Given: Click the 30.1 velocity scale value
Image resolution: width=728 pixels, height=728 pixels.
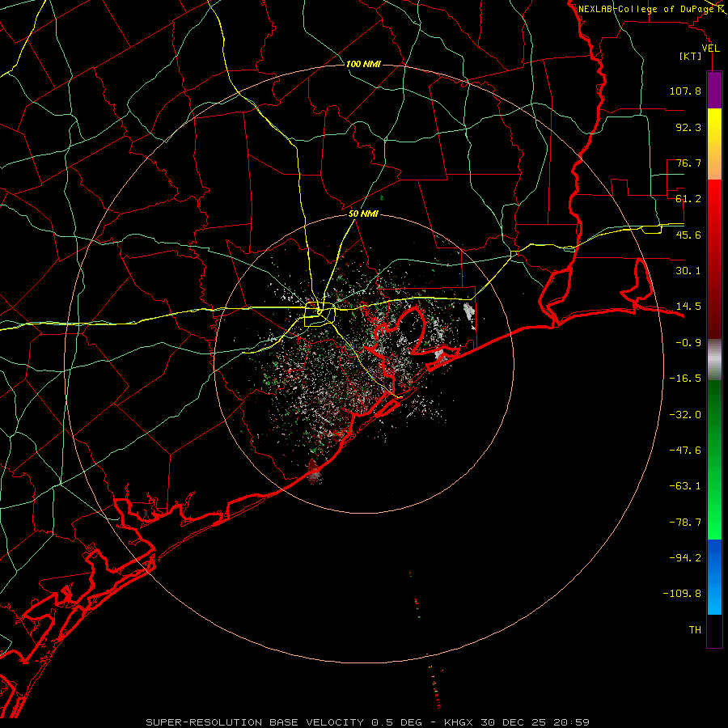Looking at the screenshot, I should pyautogui.click(x=688, y=271).
